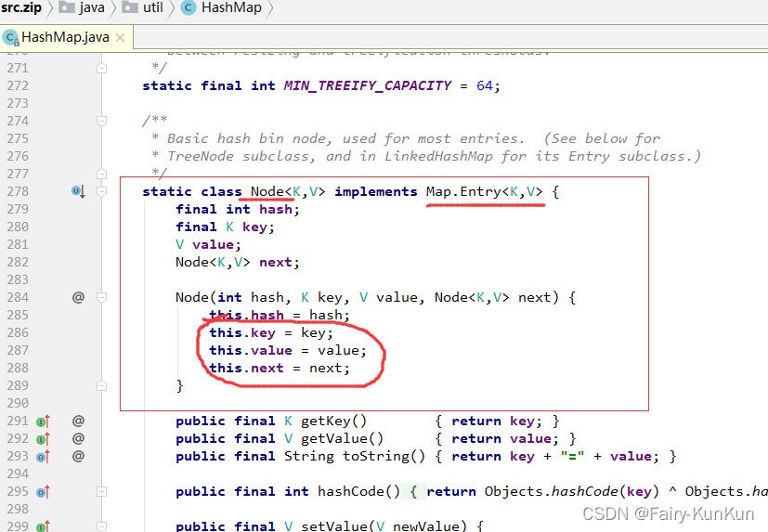Click line number 298 in the gutter
Viewport: 768px width, 532px height.
click(18, 509)
